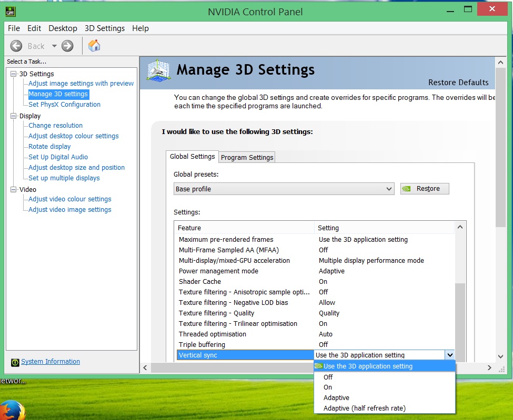Select the Vertical sync feature row
The image size is (513, 420).
click(x=245, y=355)
